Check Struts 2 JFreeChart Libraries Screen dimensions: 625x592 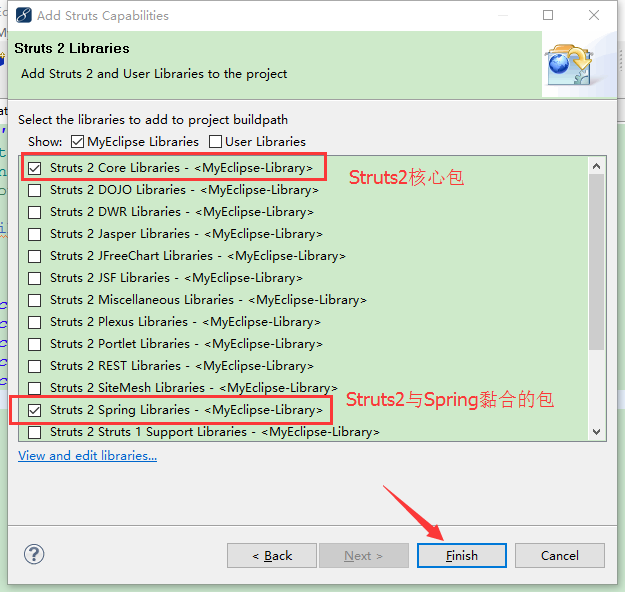(x=35, y=256)
